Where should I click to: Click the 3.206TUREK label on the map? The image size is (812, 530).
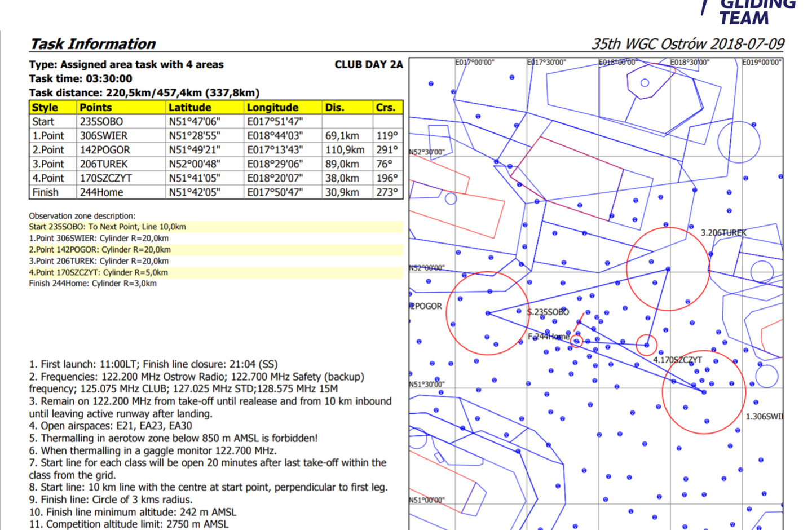[723, 232]
